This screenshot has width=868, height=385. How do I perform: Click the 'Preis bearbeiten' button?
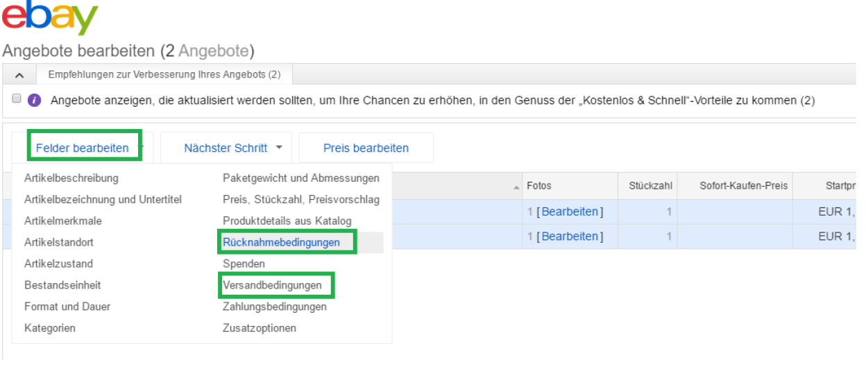(366, 148)
